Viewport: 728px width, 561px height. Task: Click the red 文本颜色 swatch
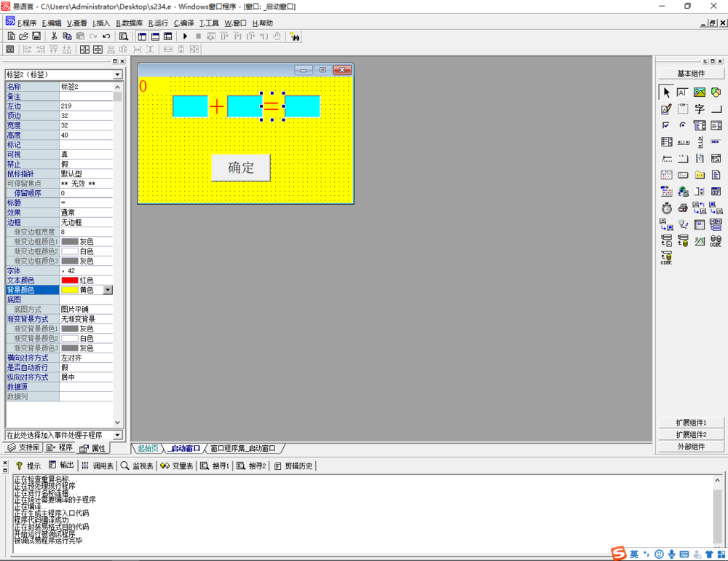[70, 280]
